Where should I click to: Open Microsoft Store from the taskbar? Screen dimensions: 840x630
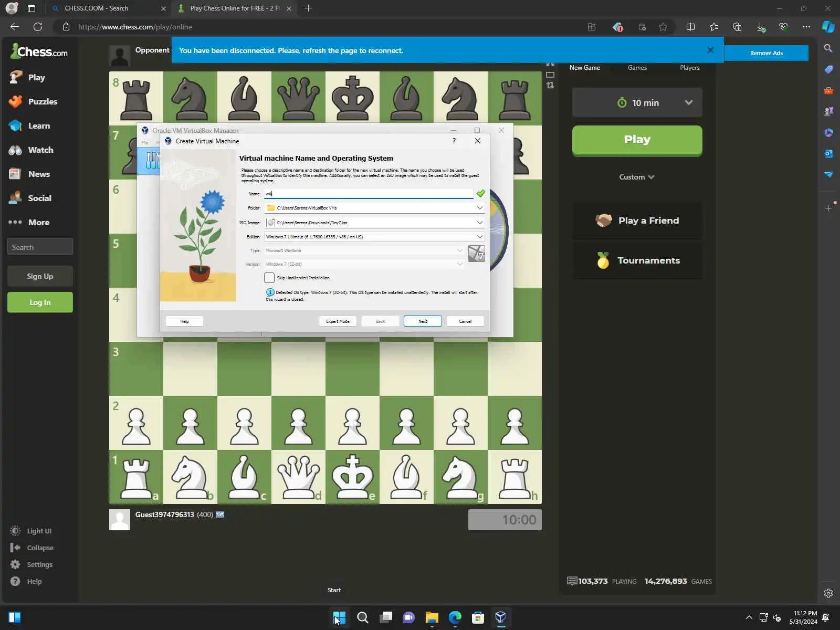coord(478,617)
